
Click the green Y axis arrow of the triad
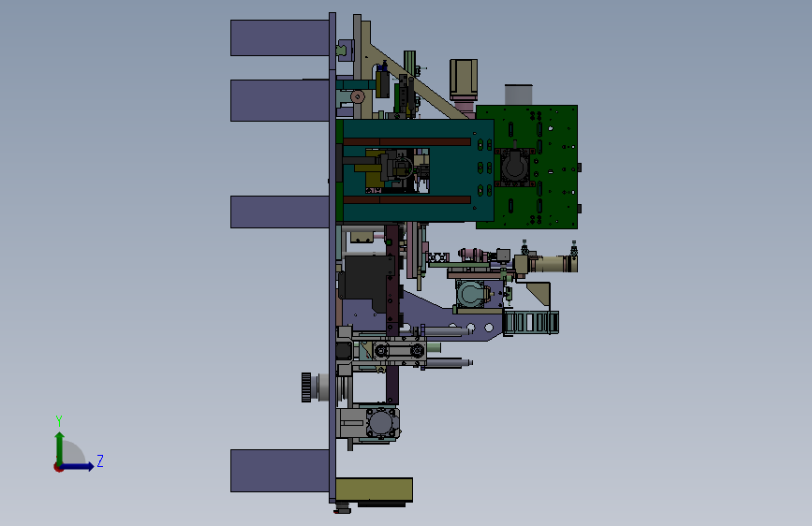coord(60,447)
